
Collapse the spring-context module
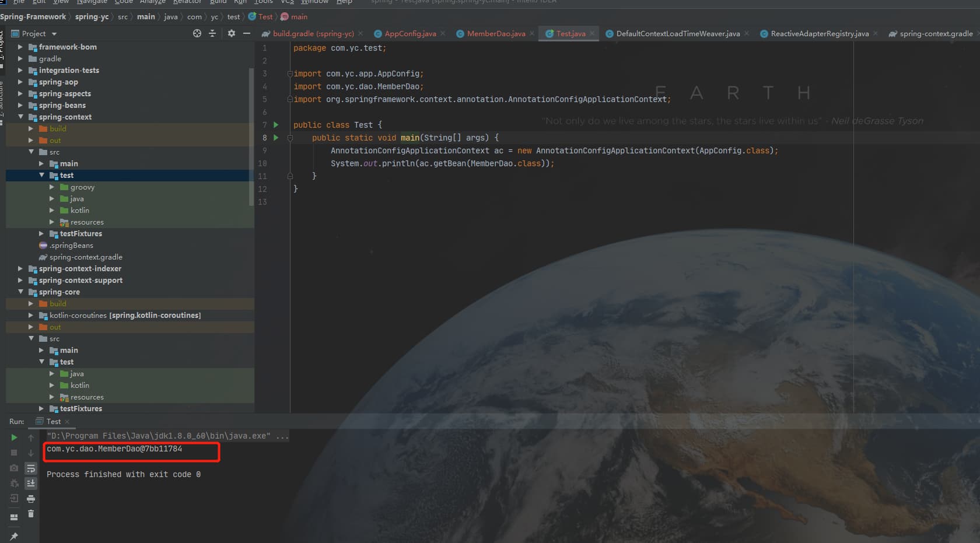click(20, 117)
